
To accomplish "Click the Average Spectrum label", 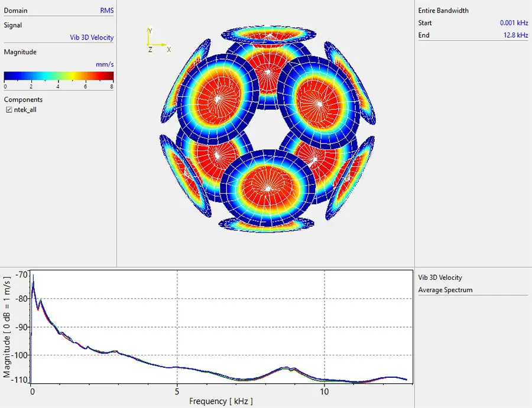I will [445, 290].
